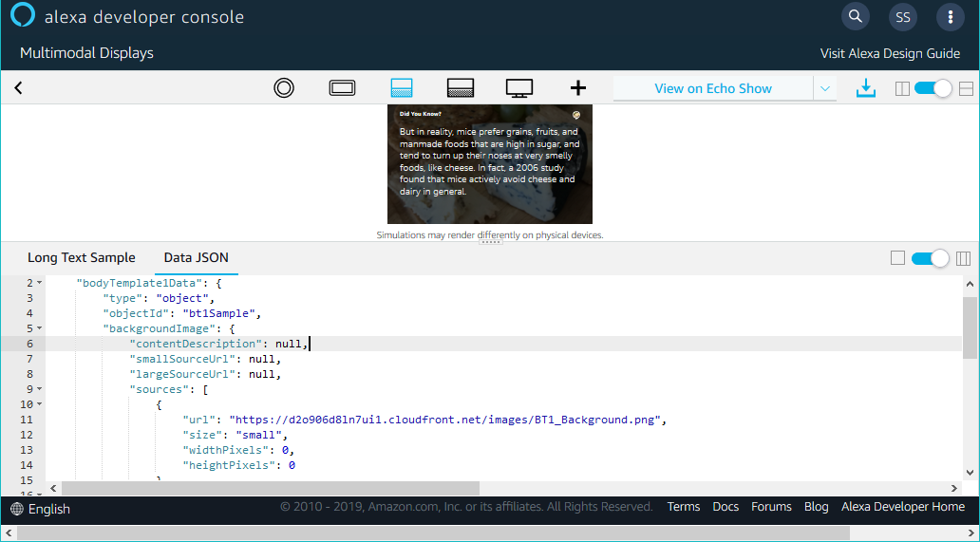
Task: Select the highlighted medium hub viewport icon
Action: tap(402, 88)
